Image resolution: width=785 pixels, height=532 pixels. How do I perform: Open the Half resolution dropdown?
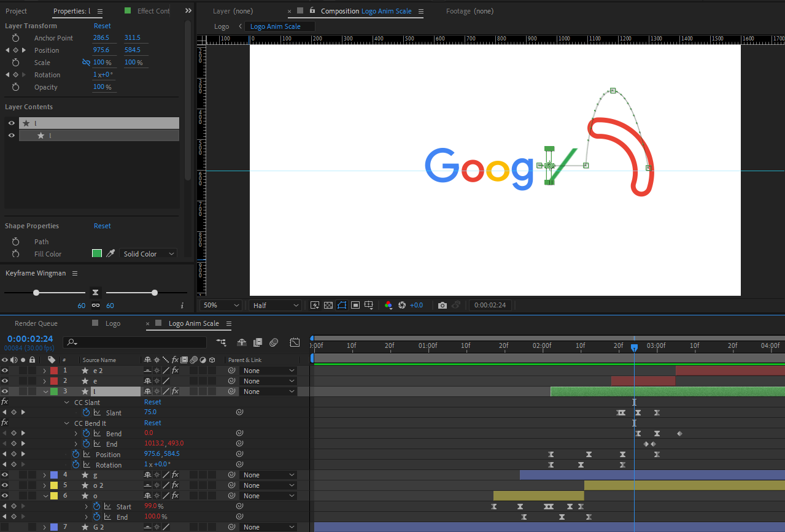[276, 305]
